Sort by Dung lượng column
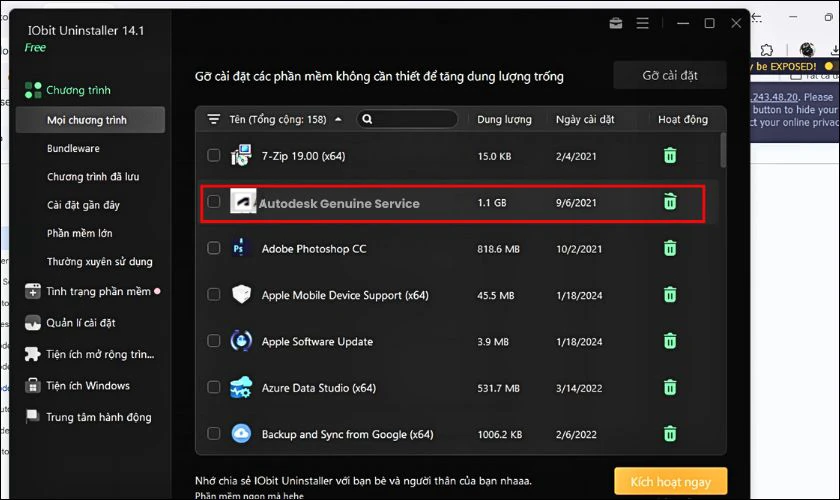The image size is (840, 500). pyautogui.click(x=504, y=120)
